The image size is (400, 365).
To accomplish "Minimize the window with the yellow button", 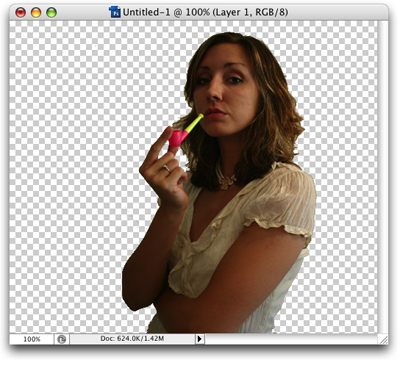I will pos(36,13).
